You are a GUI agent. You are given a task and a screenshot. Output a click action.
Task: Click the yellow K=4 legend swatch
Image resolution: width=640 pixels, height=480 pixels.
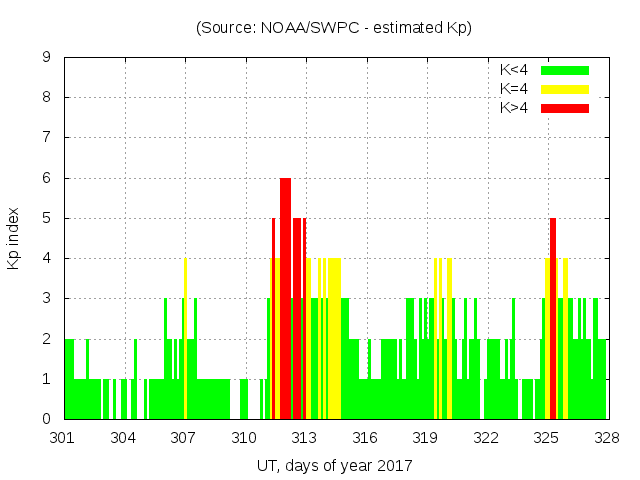[x=565, y=89]
